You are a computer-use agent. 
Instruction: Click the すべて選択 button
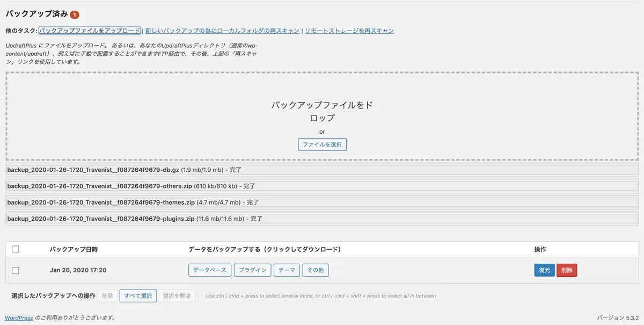coord(138,295)
